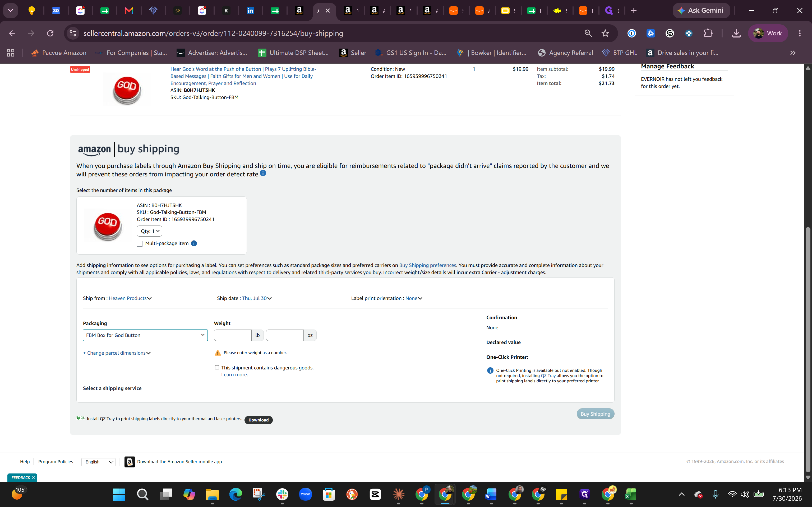Open the Chrome extensions puzzle icon
The height and width of the screenshot is (507, 812).
(708, 33)
